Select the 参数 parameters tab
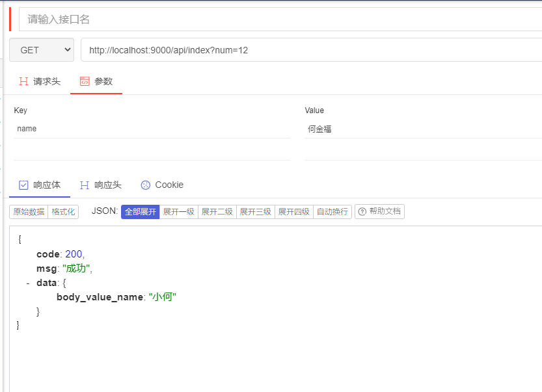Screen dimensions: 542x392 [96, 81]
